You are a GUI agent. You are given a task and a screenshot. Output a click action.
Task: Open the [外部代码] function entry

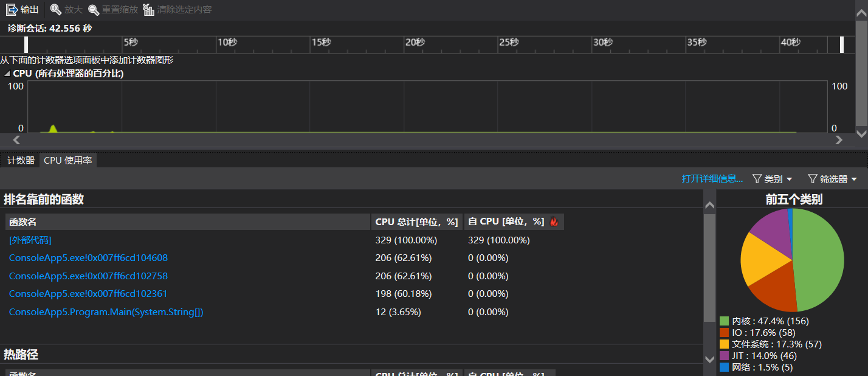click(x=30, y=240)
